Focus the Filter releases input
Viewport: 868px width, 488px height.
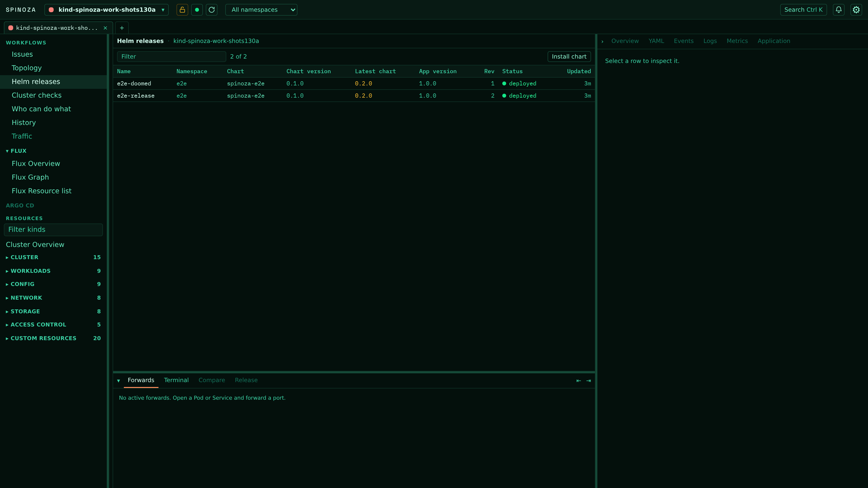tap(171, 57)
